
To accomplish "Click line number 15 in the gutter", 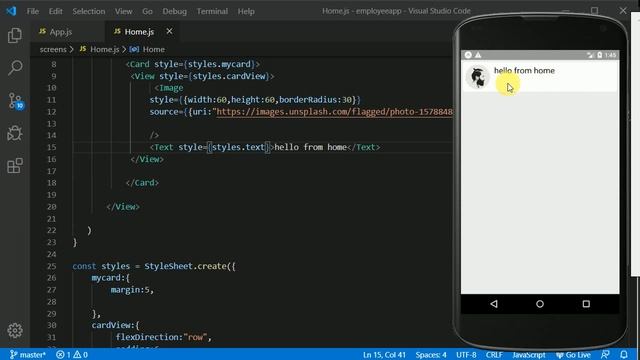I will [x=51, y=147].
